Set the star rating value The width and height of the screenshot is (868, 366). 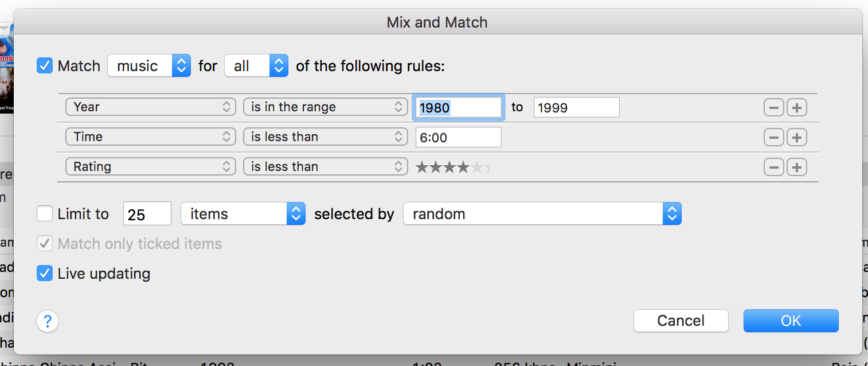[453, 168]
